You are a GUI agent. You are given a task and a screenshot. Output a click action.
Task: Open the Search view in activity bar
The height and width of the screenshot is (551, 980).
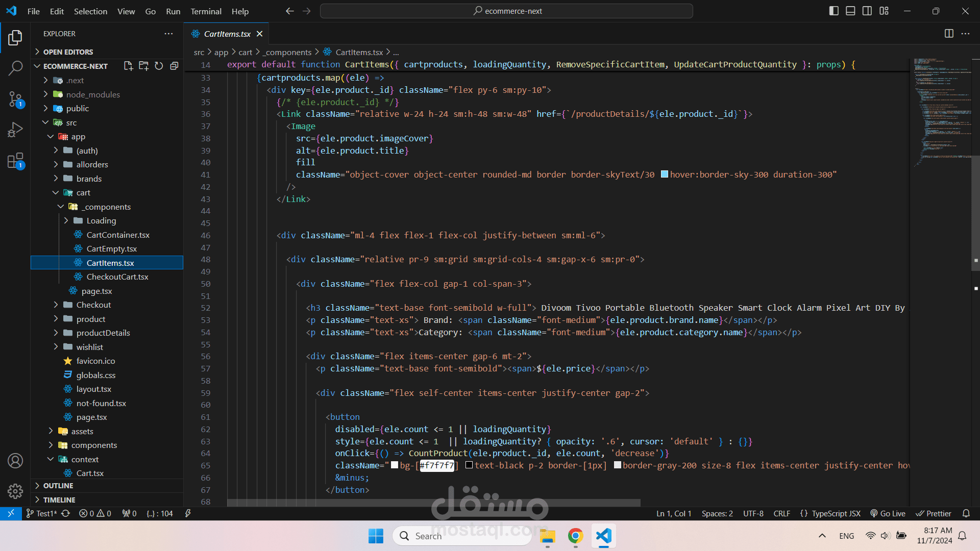[15, 68]
